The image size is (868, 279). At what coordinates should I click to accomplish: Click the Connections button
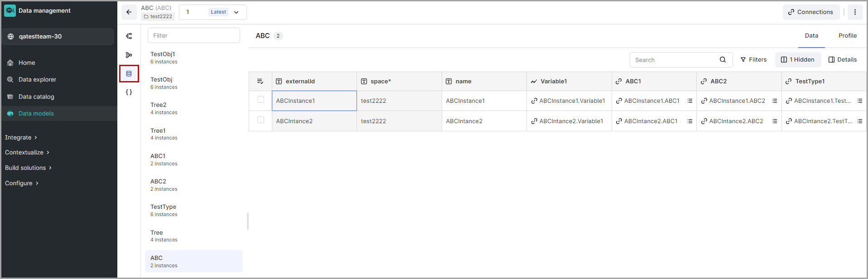point(810,12)
